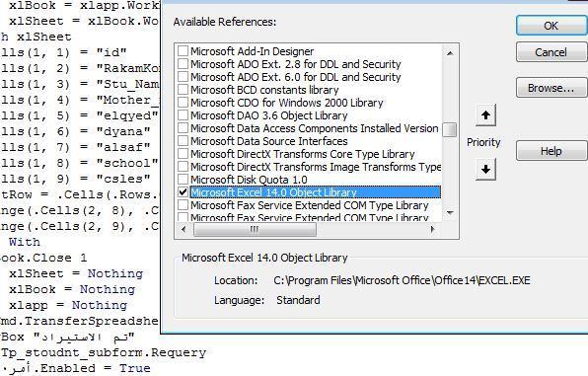Click the Available References label
Image resolution: width=588 pixels, height=376 pixels.
(x=225, y=22)
